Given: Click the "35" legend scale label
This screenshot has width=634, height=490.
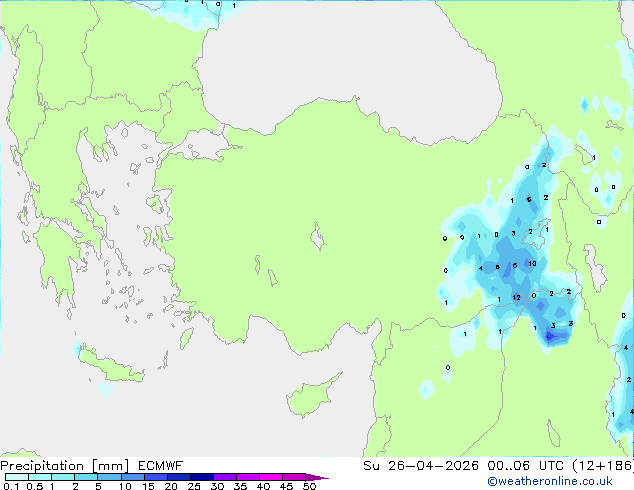Looking at the screenshot, I should tap(240, 486).
